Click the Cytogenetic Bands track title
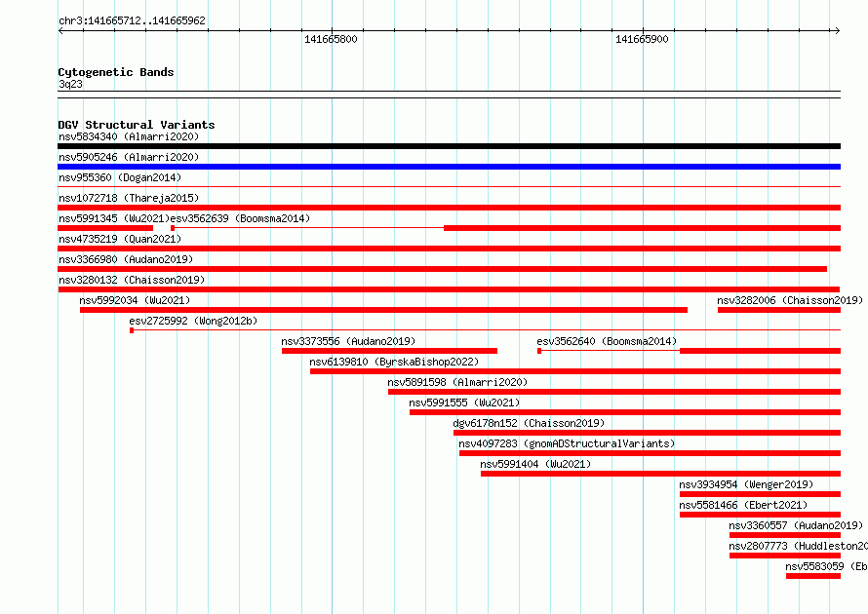This screenshot has height=614, width=868. [116, 72]
